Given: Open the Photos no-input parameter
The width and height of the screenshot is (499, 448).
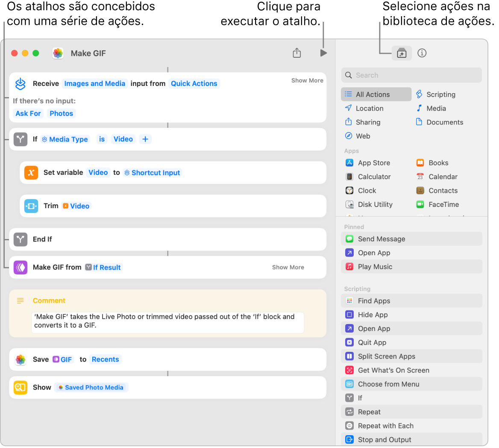Looking at the screenshot, I should point(61,113).
